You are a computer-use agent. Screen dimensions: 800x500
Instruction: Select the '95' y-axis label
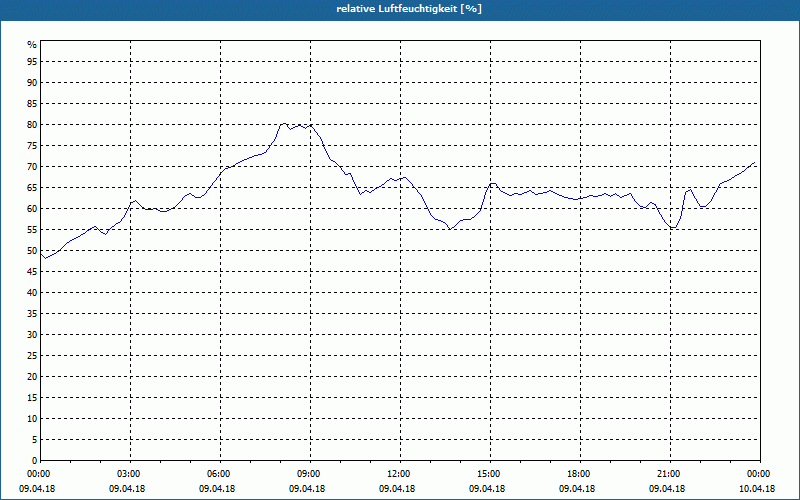click(x=32, y=62)
